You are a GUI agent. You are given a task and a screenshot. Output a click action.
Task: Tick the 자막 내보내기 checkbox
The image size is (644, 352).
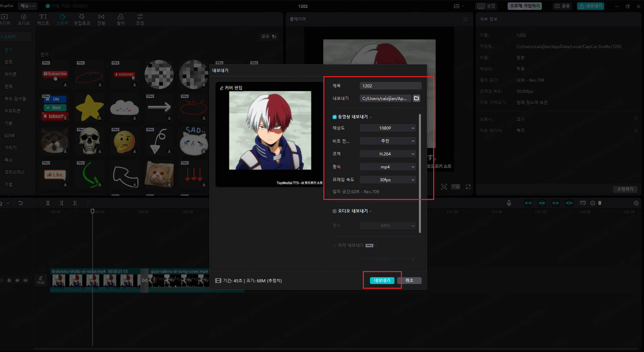coord(334,245)
